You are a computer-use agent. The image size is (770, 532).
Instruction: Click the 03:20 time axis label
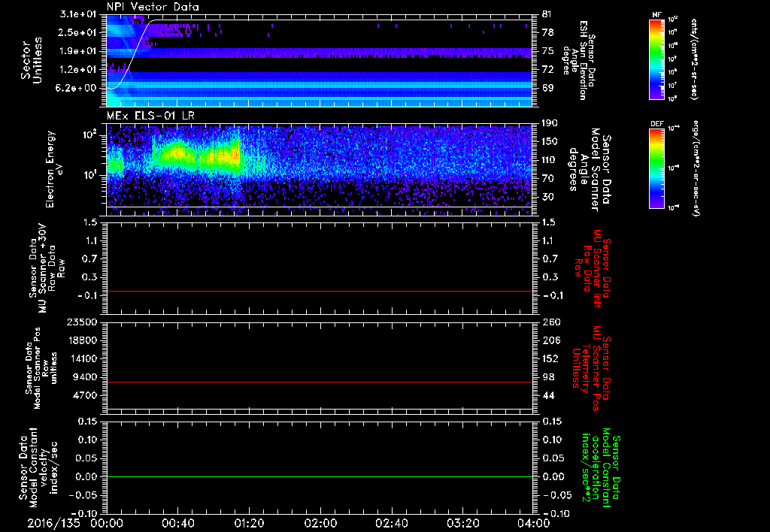(x=462, y=523)
